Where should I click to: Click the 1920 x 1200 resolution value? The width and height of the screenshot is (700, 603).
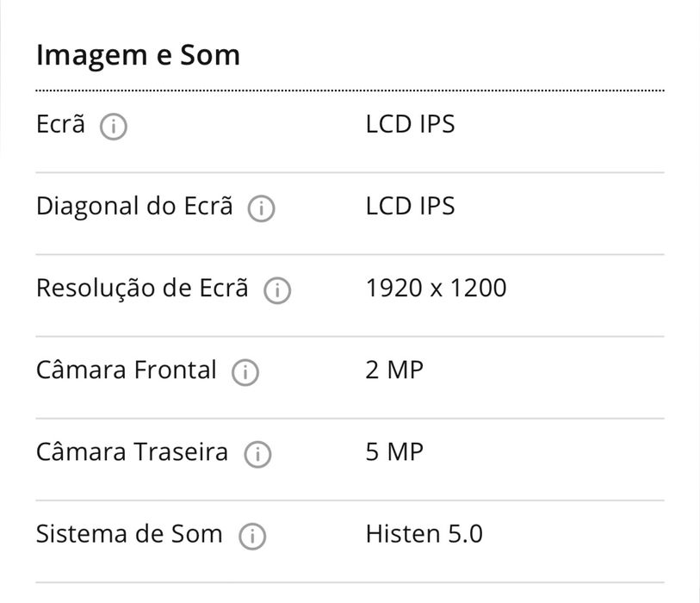(x=436, y=288)
